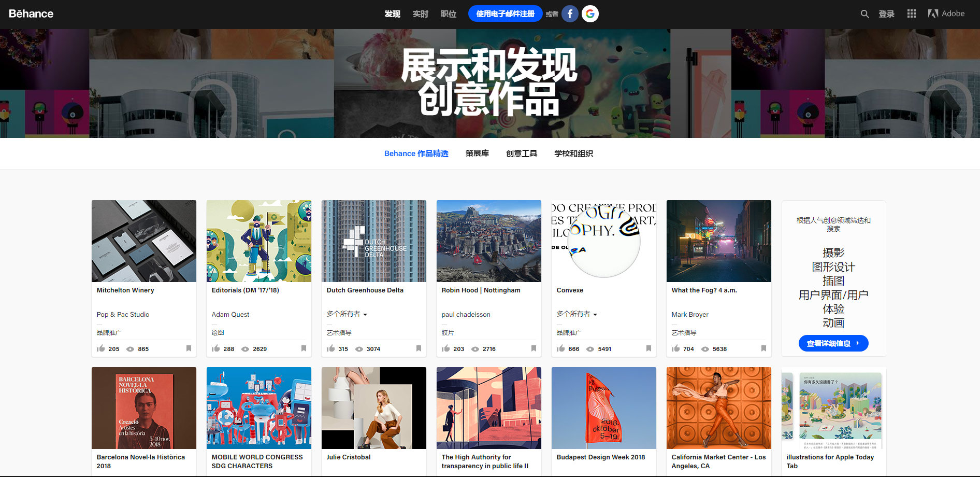
Task: Click the thumbs-up icon on Editorials card
Action: coord(217,349)
